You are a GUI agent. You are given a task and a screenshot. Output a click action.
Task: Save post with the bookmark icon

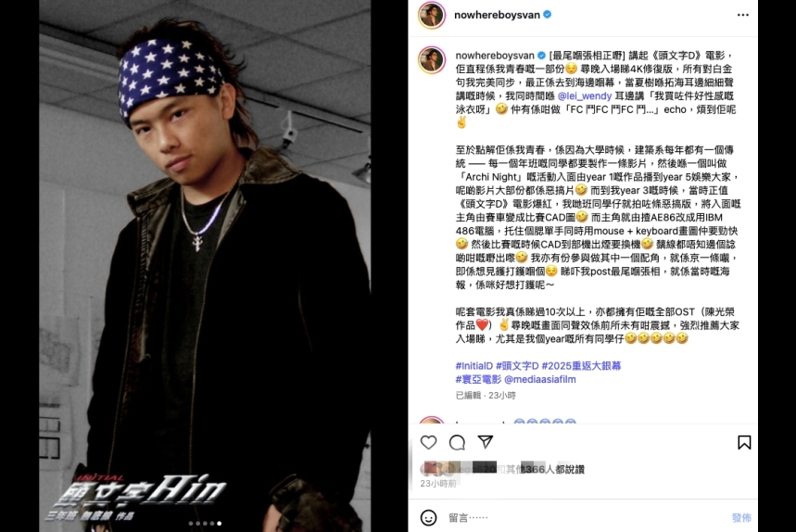(x=744, y=442)
